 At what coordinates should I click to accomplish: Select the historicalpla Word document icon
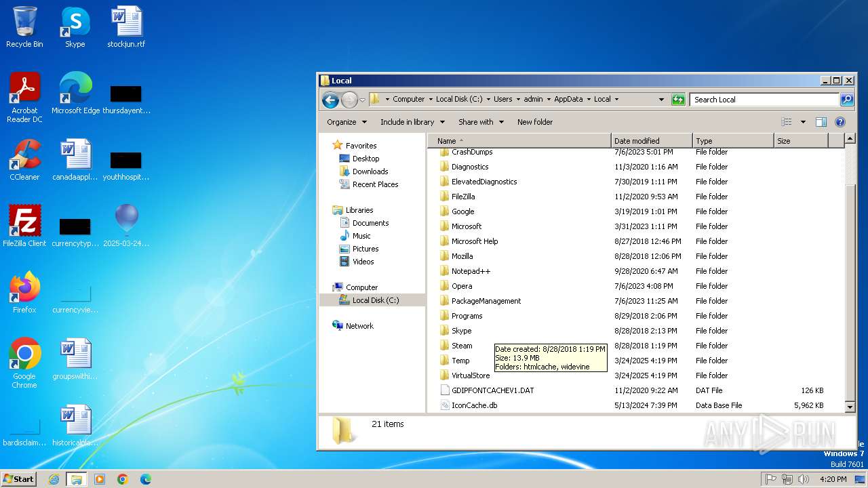coord(75,426)
